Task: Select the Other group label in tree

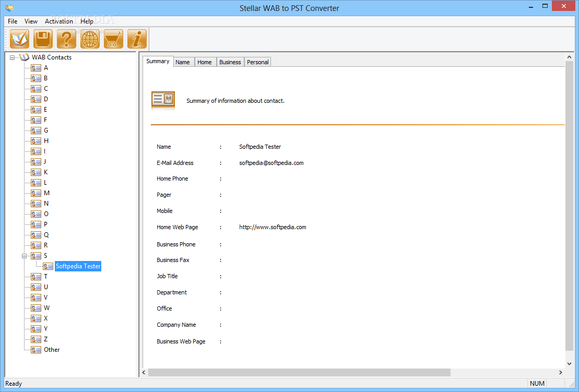Action: [52, 350]
